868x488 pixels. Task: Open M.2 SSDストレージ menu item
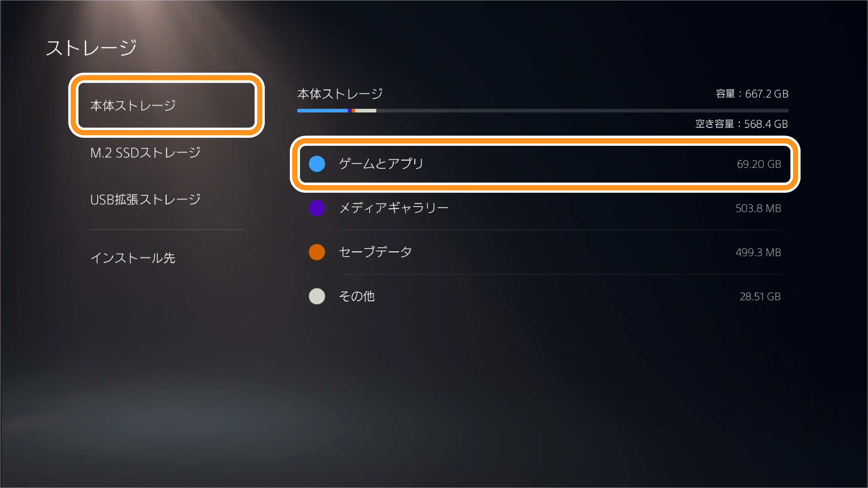145,153
